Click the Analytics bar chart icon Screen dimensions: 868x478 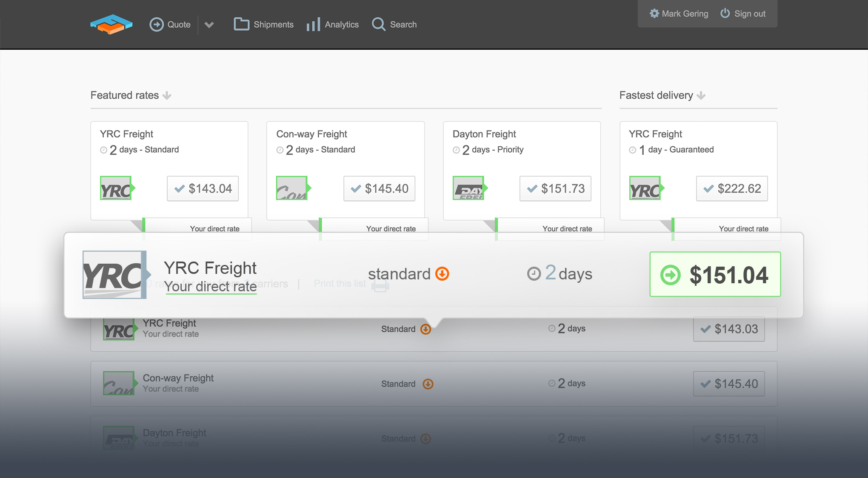314,24
